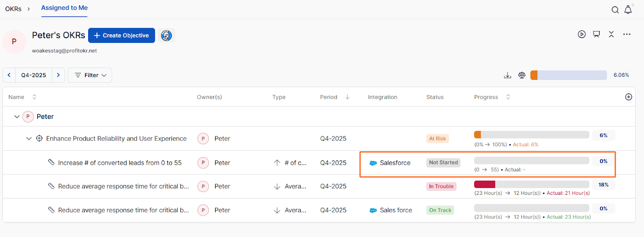Image resolution: width=644 pixels, height=237 pixels.
Task: Click the woakesstag@profitokr.net email
Action: coord(64,51)
